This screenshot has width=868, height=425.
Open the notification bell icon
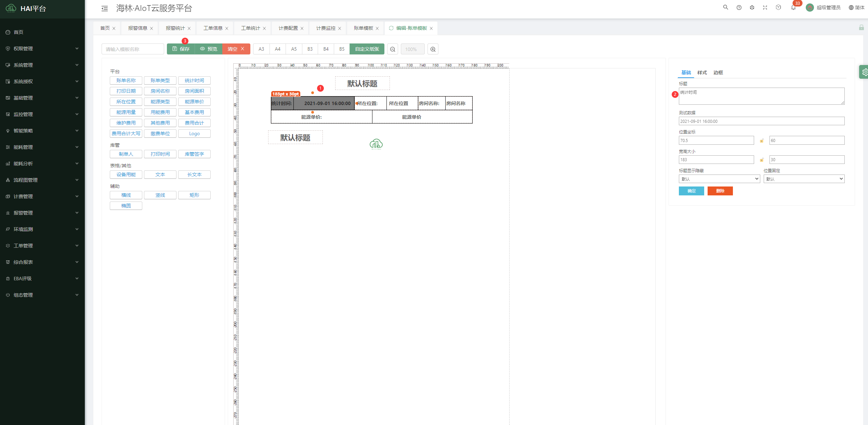(x=793, y=8)
